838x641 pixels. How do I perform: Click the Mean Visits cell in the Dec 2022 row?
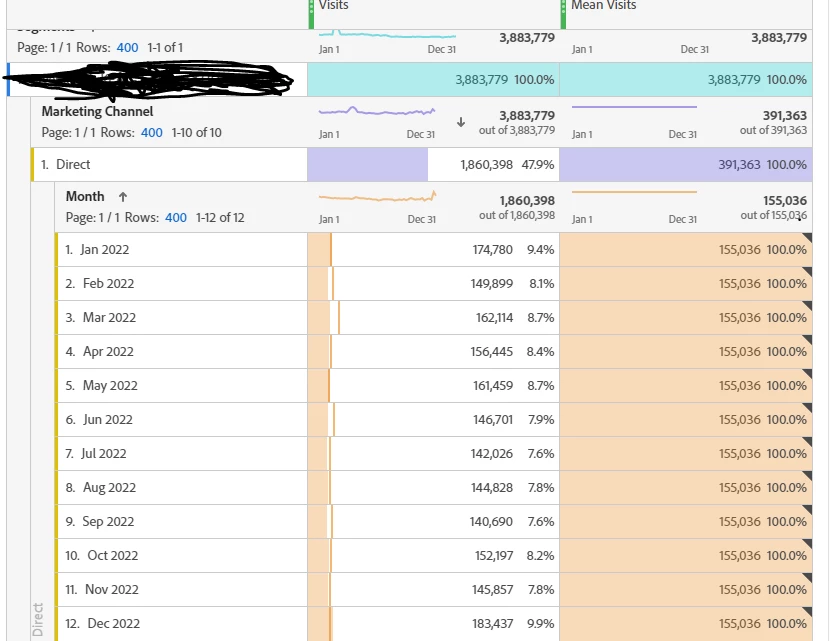[686, 623]
